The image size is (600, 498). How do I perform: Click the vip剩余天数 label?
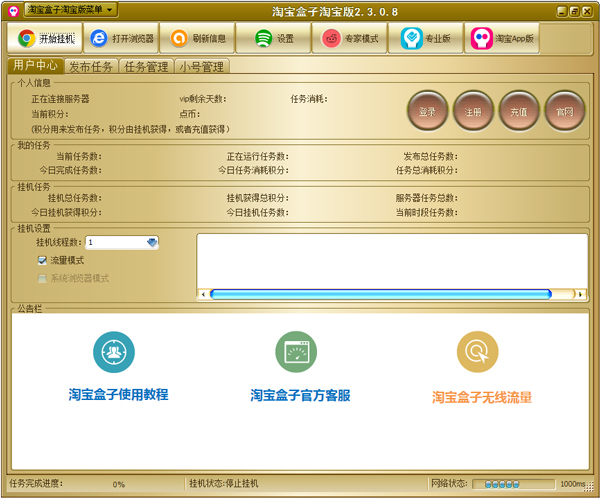click(x=203, y=99)
